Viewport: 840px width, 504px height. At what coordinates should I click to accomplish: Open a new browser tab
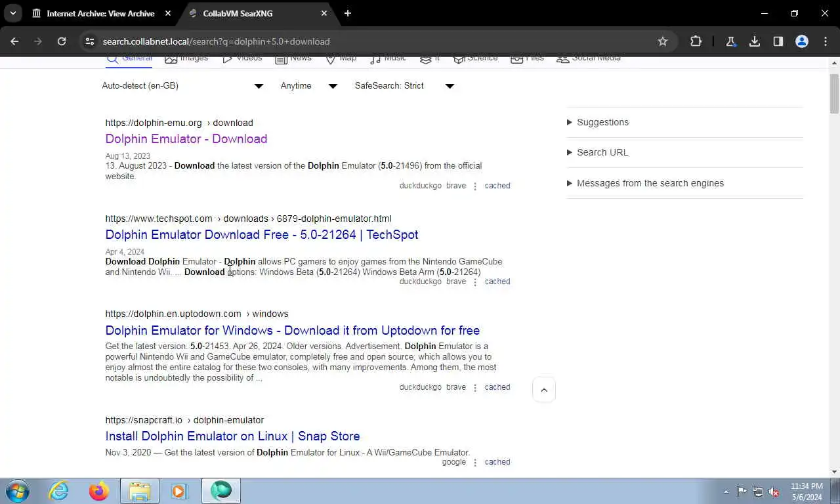click(348, 13)
